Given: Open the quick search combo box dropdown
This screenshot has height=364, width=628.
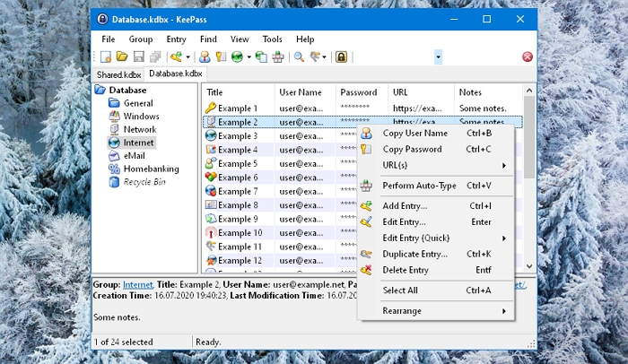Looking at the screenshot, I should [x=438, y=56].
